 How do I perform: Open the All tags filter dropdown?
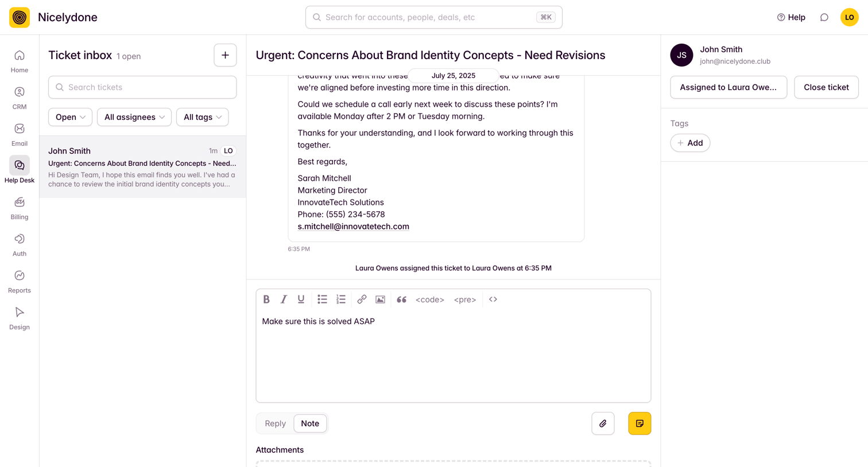[x=202, y=117]
